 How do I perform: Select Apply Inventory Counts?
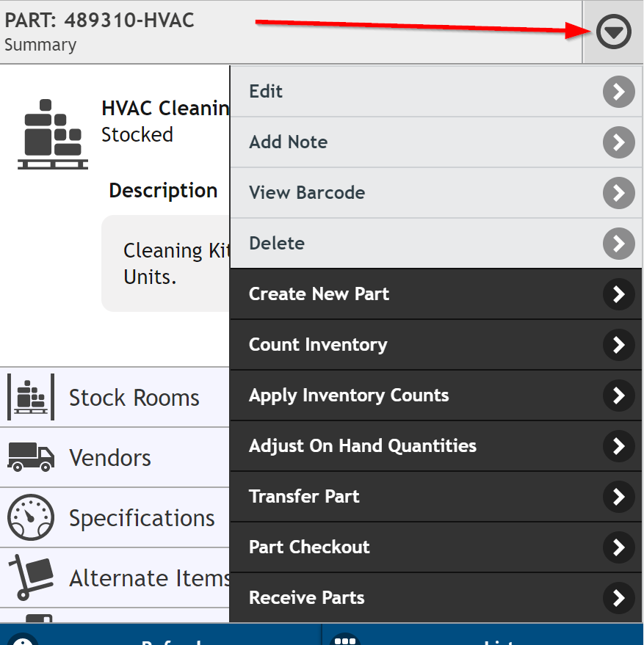436,396
